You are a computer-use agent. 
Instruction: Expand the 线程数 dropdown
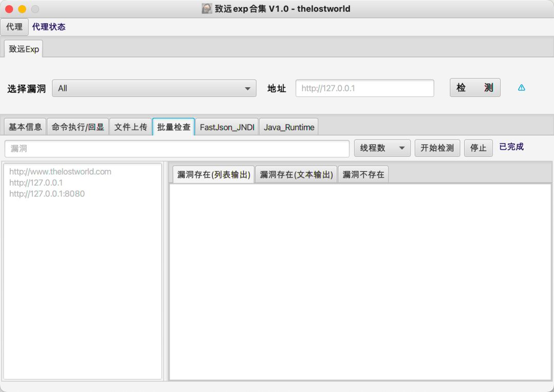(x=382, y=148)
